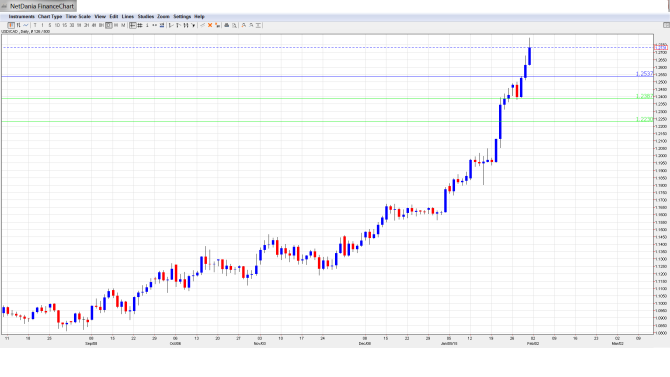
Task: Switch to 1-minute time scale
Action: pos(42,25)
